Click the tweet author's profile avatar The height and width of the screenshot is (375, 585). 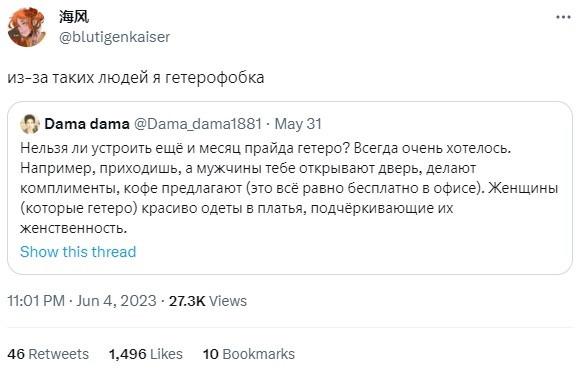[27, 27]
